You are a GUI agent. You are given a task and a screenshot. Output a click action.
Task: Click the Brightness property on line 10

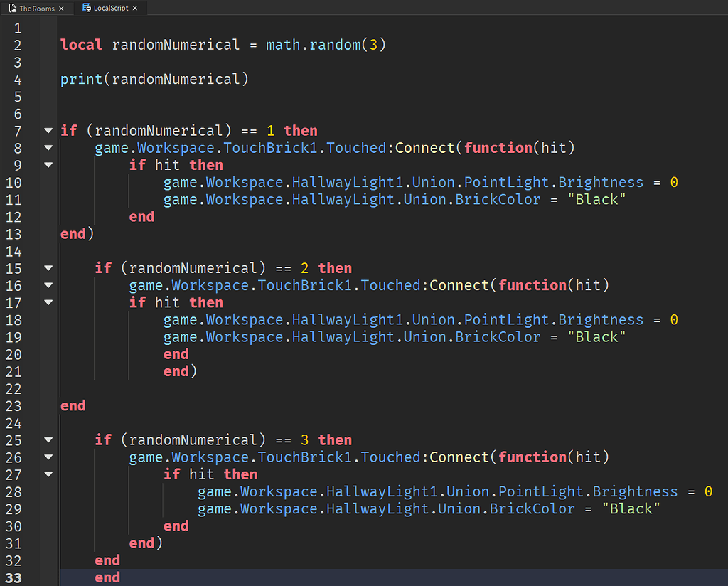tap(599, 182)
